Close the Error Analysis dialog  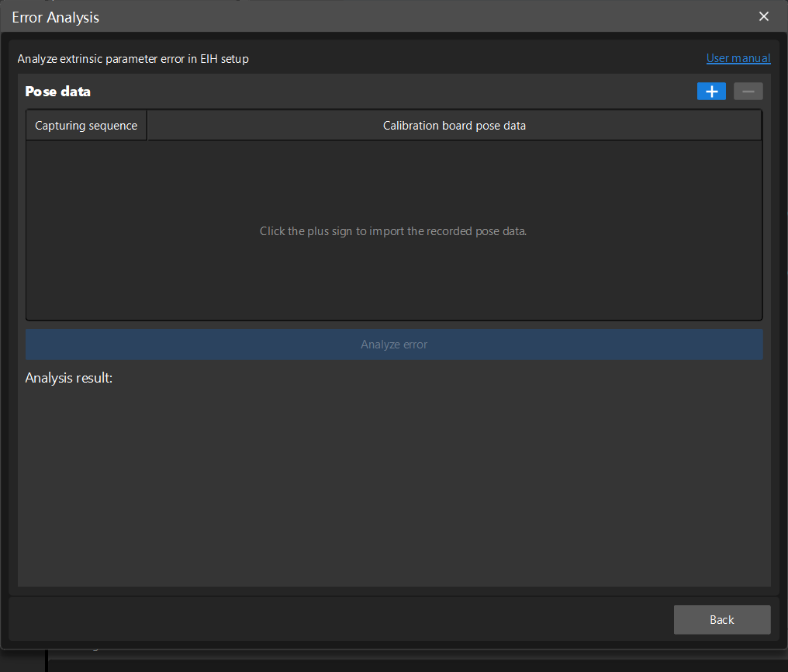(763, 16)
